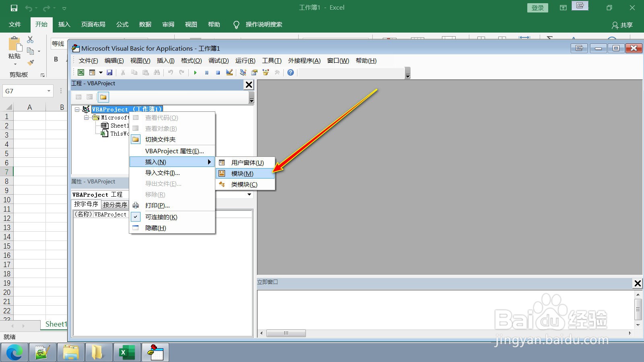This screenshot has height=362, width=644.
Task: Open Project Explorer toolbar icon
Action: coord(243,72)
